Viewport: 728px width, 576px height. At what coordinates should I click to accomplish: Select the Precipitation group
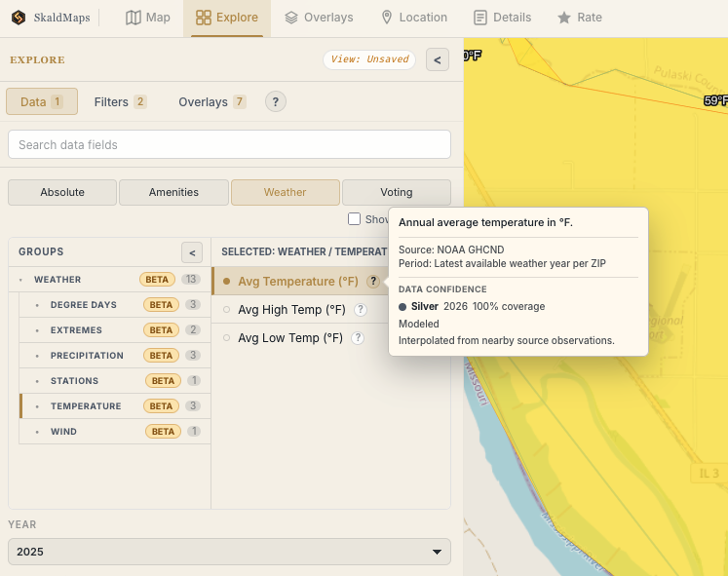point(114,356)
